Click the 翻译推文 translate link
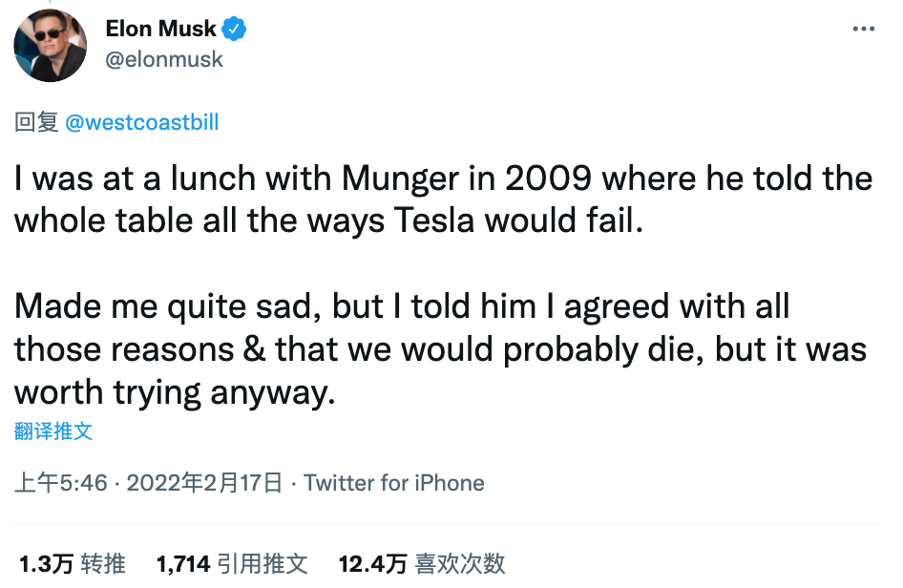The image size is (903, 588). [51, 431]
